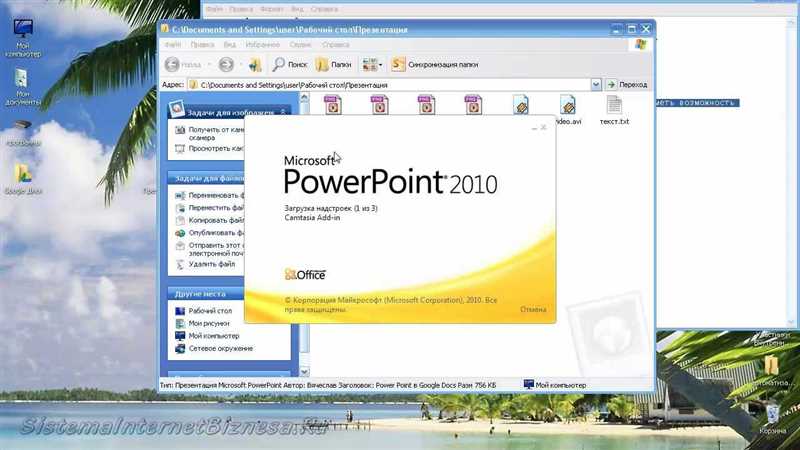Open the Корзина recycle bin icon

[x=772, y=417]
